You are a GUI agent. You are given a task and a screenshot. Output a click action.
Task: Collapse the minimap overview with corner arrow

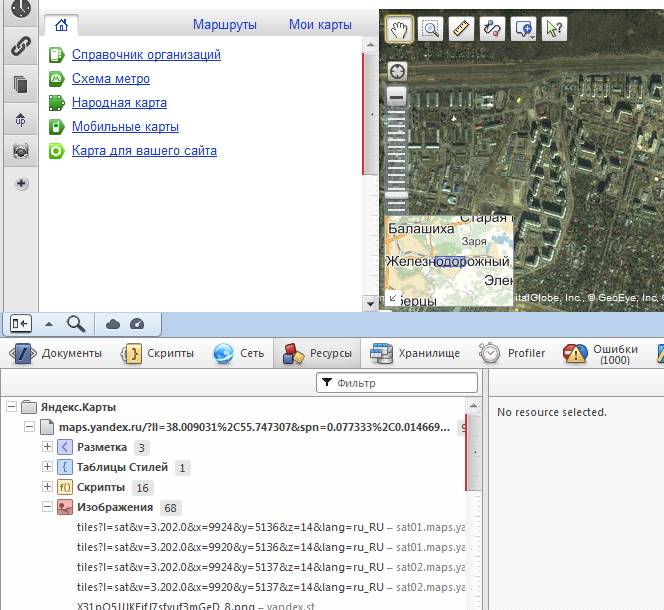pos(393,298)
